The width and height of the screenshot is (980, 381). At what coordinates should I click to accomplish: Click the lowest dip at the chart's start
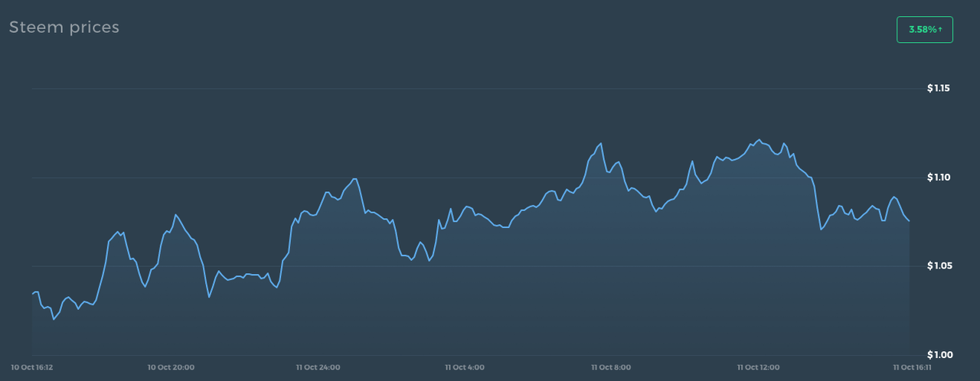[x=54, y=319]
